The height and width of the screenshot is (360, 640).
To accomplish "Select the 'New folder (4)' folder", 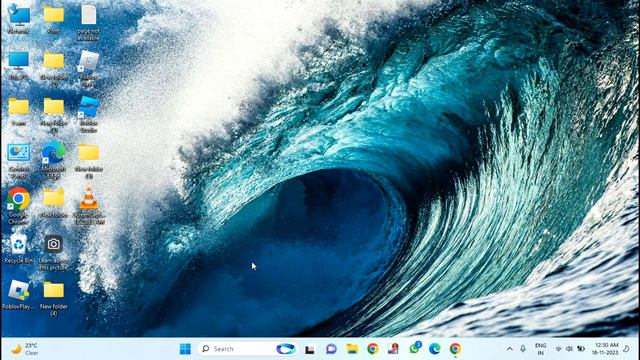I will (x=53, y=298).
